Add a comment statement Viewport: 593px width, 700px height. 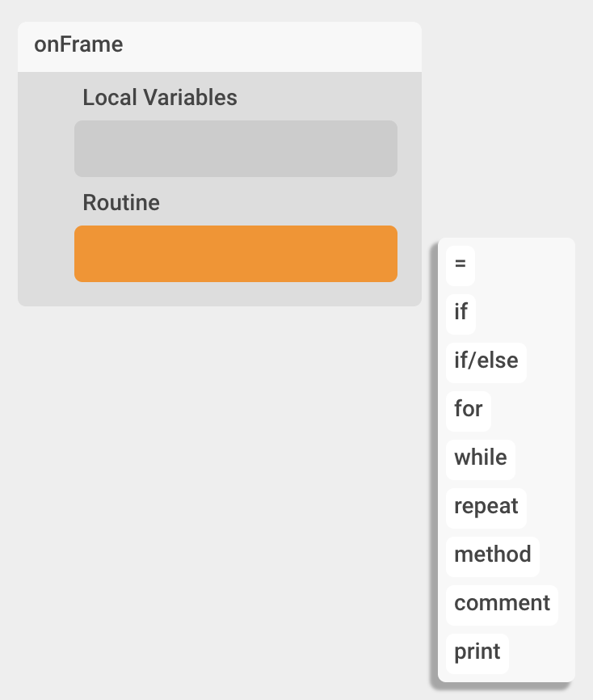pos(502,605)
